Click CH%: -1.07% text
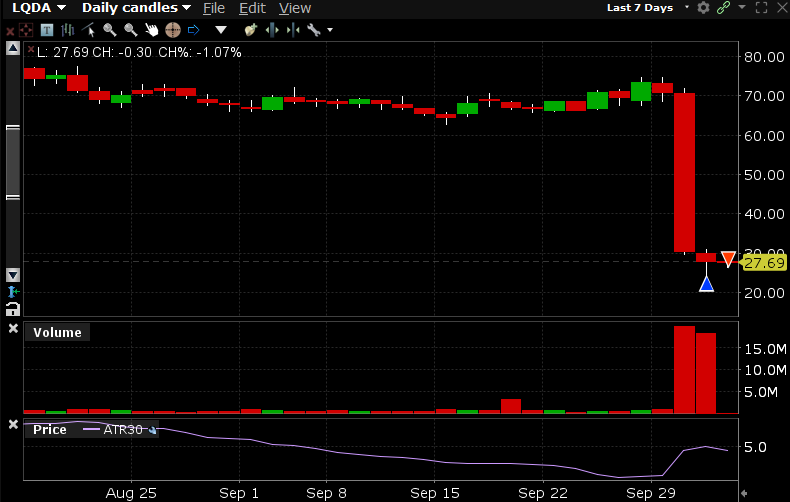The height and width of the screenshot is (502, 790). [x=200, y=52]
